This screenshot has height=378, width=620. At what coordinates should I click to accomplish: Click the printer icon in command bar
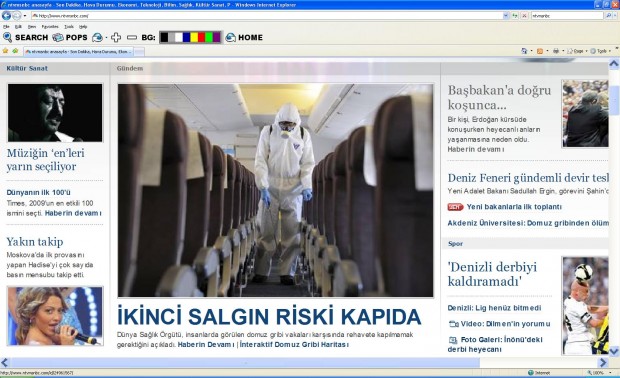pyautogui.click(x=556, y=51)
